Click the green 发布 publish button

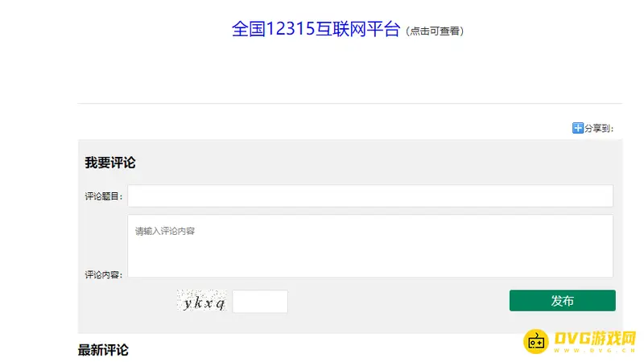point(562,300)
